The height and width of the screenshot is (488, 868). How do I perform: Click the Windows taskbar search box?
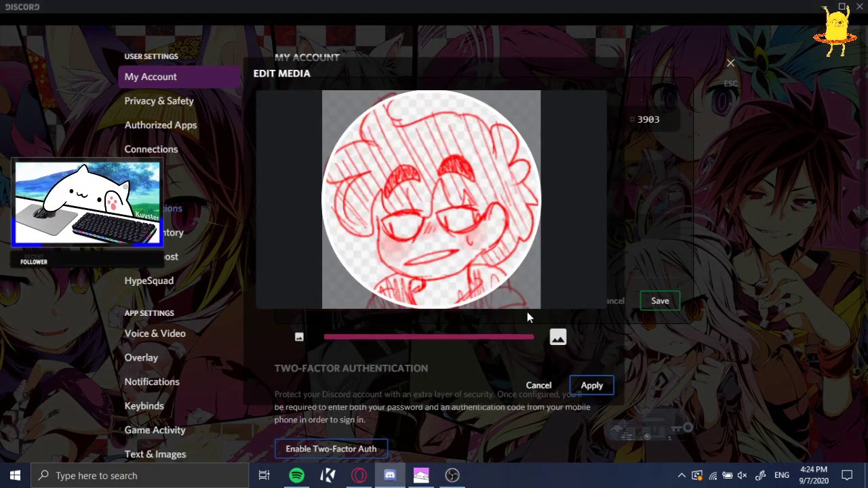140,476
